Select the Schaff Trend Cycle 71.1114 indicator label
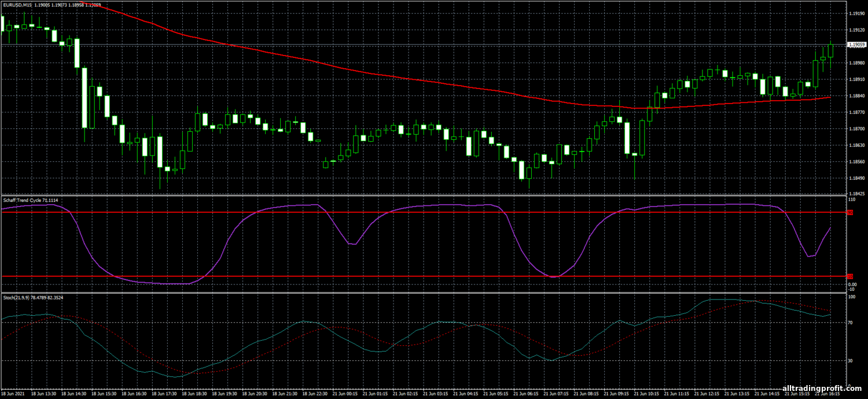This screenshot has width=868, height=399. 30,200
